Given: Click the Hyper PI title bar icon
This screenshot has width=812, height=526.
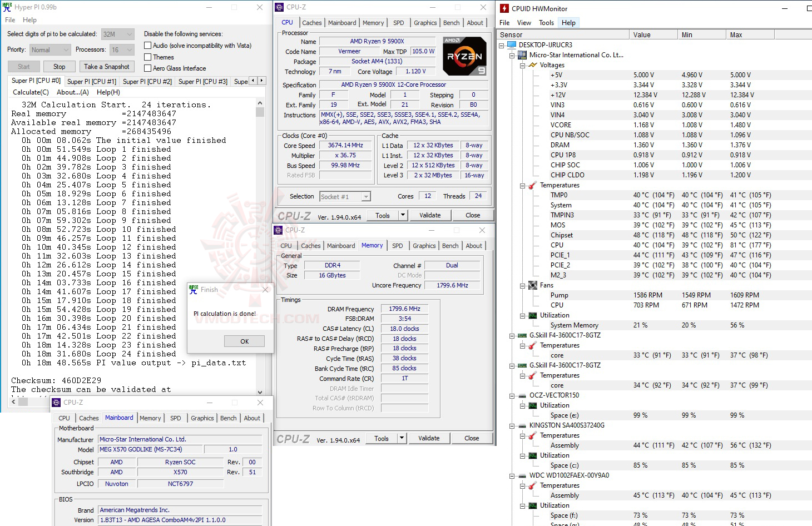Looking at the screenshot, I should pyautogui.click(x=7, y=7).
